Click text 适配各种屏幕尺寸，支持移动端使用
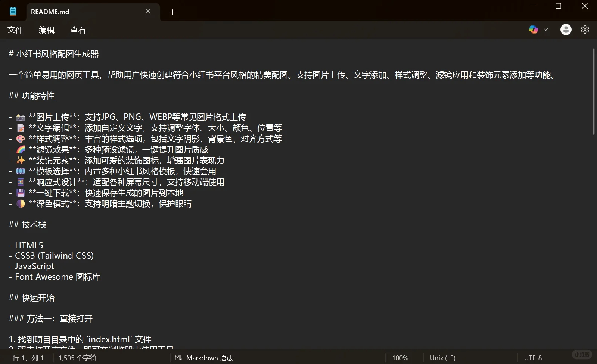This screenshot has width=597, height=364. pyautogui.click(x=159, y=182)
